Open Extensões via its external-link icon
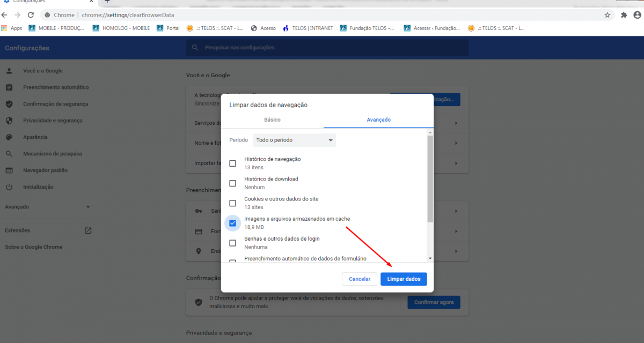The width and height of the screenshot is (644, 343). coord(88,230)
